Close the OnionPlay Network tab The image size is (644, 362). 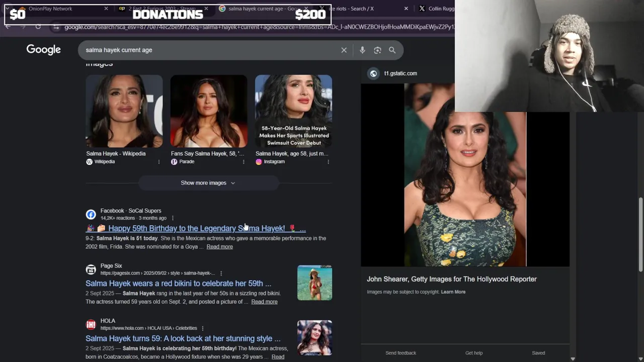106,9
